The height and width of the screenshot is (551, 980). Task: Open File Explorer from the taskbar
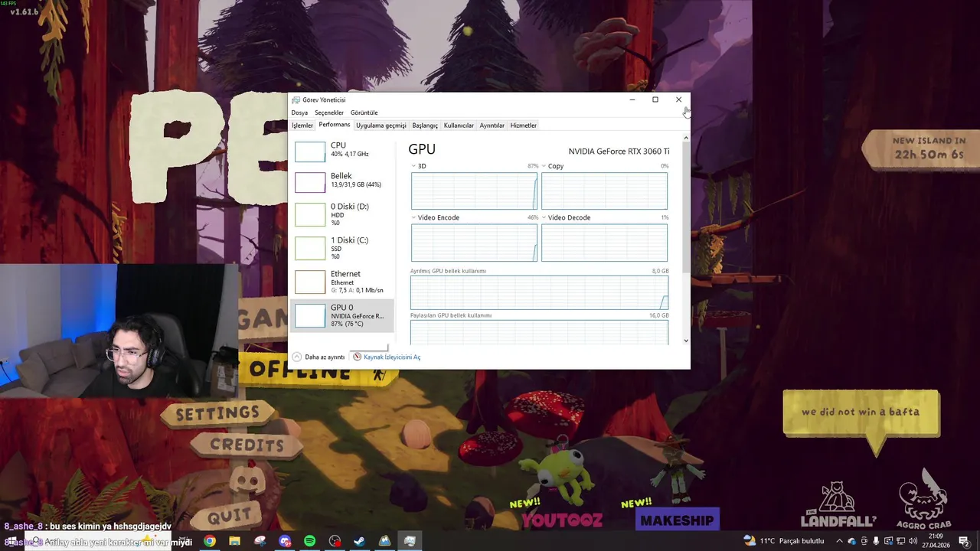click(x=234, y=541)
